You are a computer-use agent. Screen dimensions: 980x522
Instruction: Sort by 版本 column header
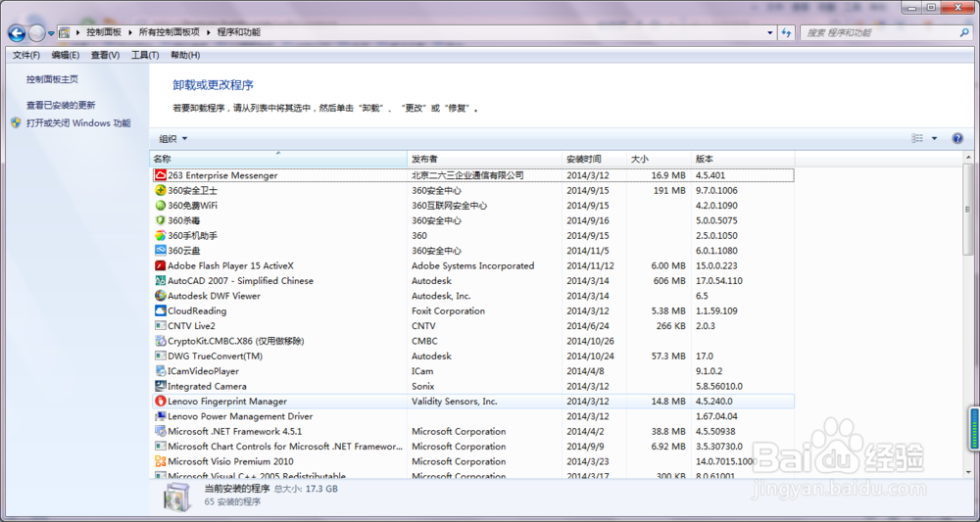(743, 159)
